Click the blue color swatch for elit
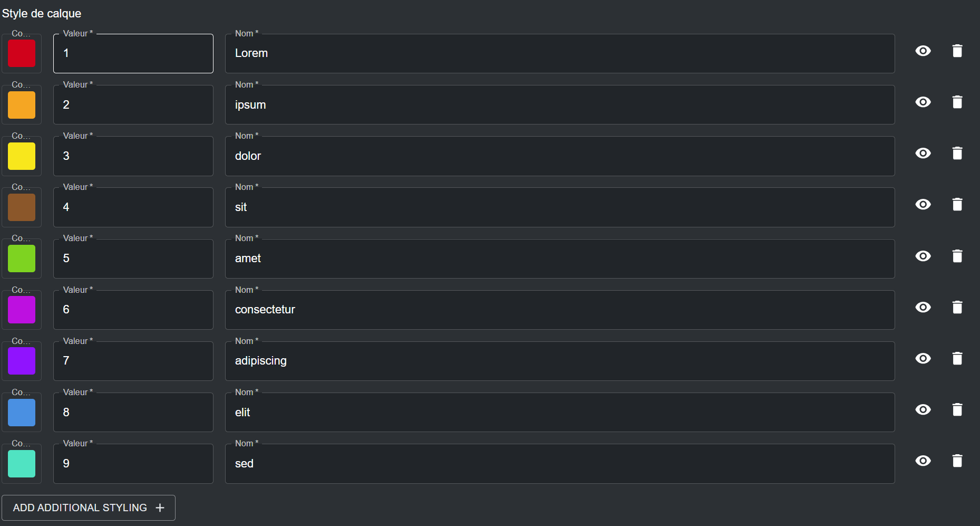 click(22, 413)
